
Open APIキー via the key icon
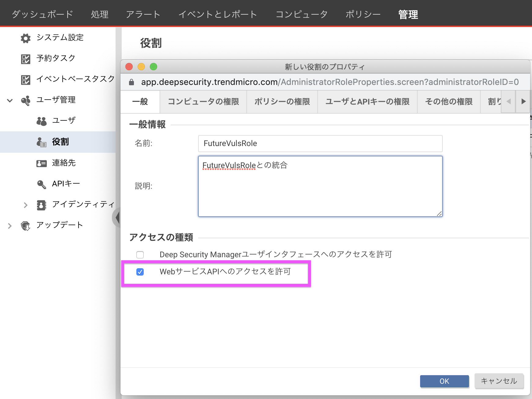coord(41,184)
